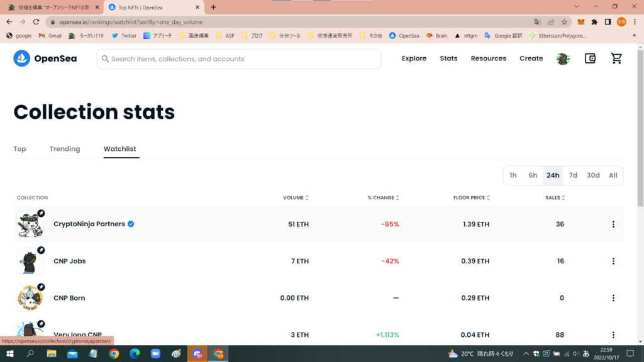Open the taskbar Mail app
Screen dimensions: 644x362
[x=72, y=354]
